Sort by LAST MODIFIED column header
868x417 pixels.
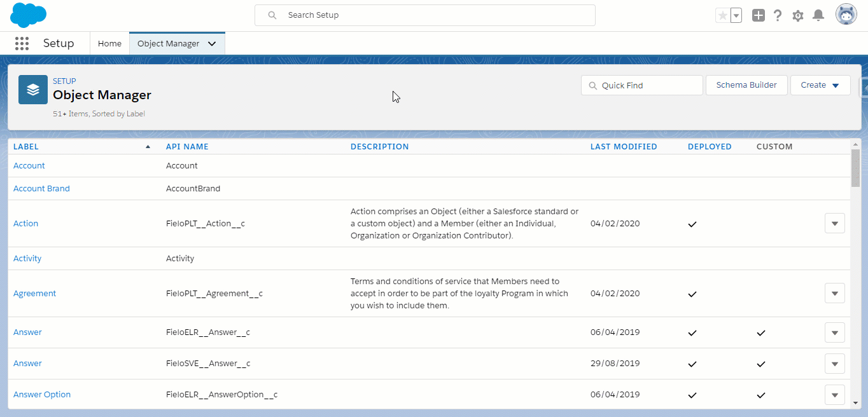(624, 146)
